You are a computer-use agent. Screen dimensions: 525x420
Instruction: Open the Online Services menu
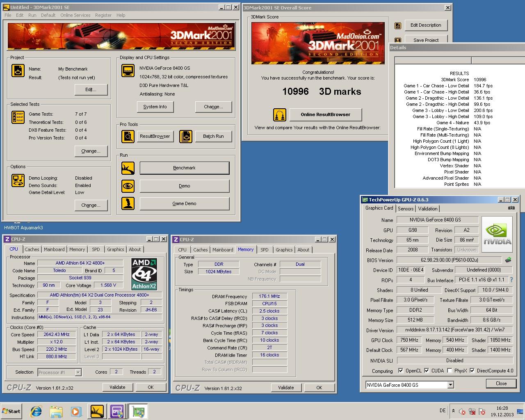(x=75, y=15)
